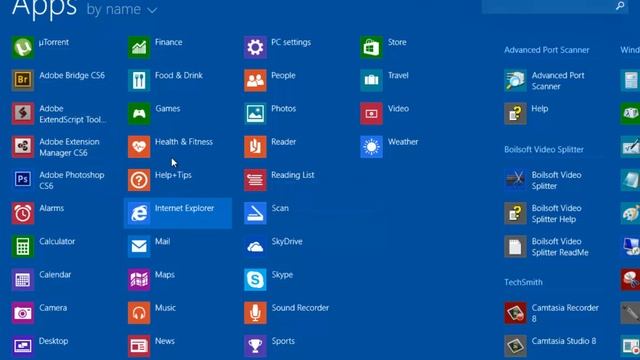Click the 'SkyDrive' label text

click(287, 241)
